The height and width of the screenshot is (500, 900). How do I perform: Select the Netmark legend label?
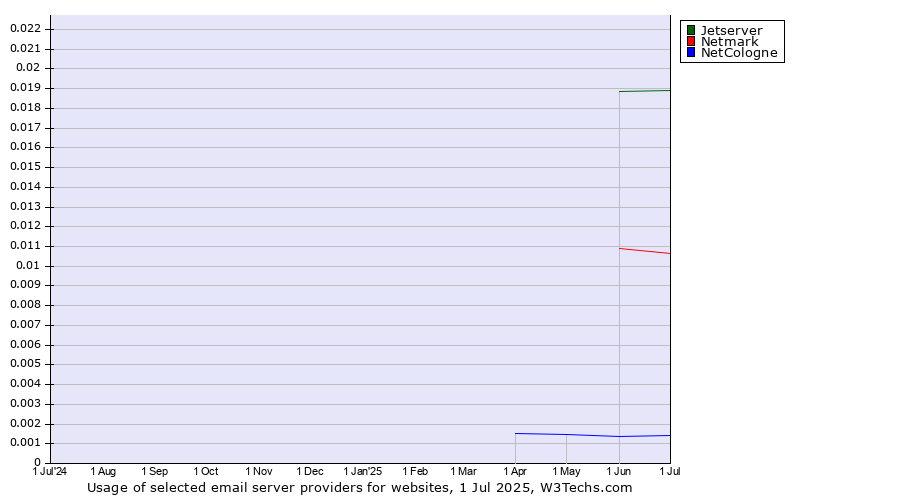[x=730, y=41]
